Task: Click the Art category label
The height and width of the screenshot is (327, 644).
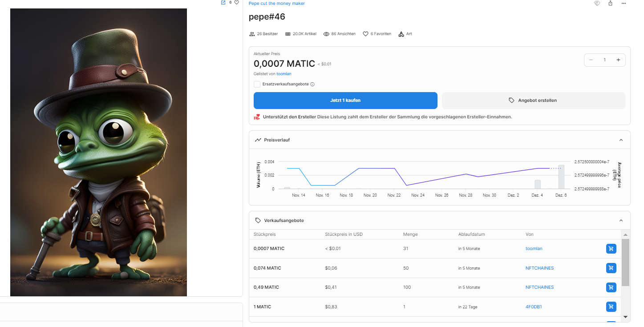Action: pos(409,34)
